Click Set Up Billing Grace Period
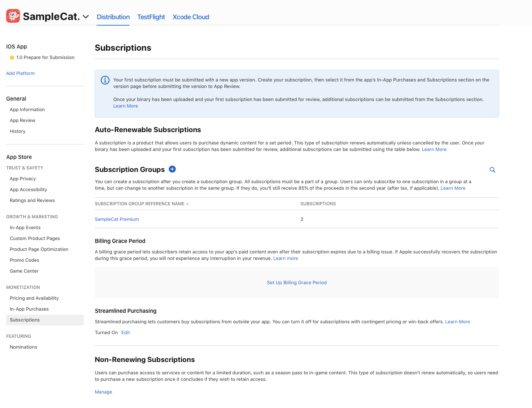532x408 pixels. 297,282
